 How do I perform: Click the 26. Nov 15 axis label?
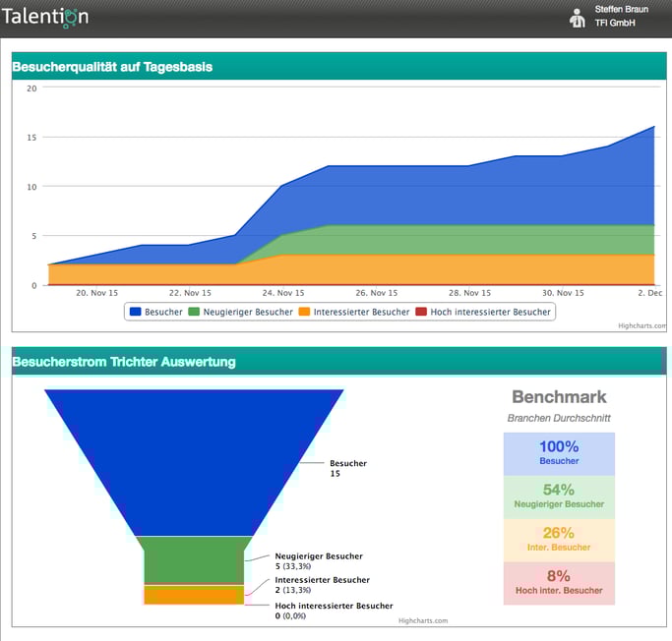click(x=377, y=293)
